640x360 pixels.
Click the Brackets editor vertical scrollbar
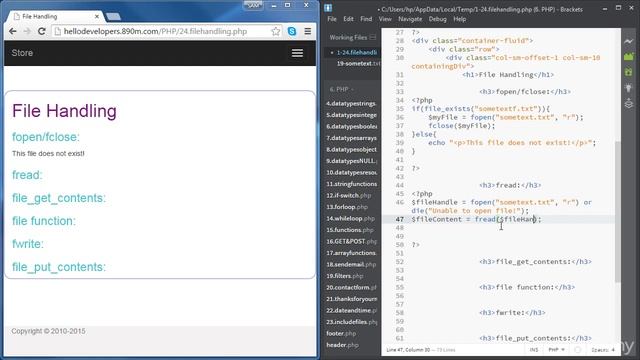pos(618,211)
